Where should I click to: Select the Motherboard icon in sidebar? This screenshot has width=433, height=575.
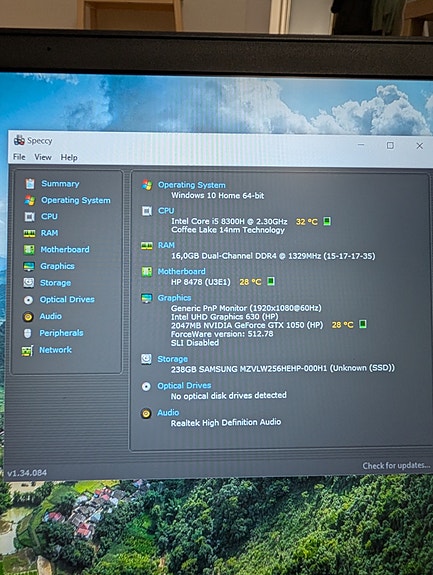tap(29, 250)
